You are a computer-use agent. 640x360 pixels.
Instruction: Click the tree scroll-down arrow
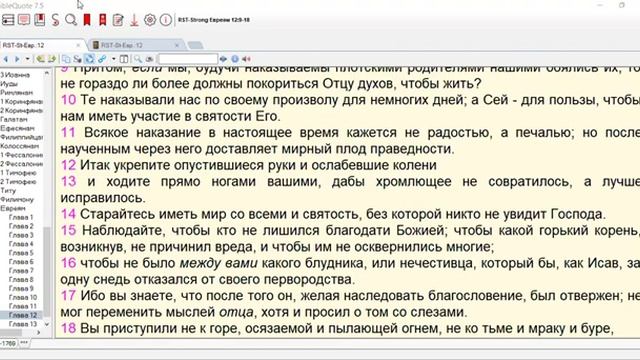(47, 324)
